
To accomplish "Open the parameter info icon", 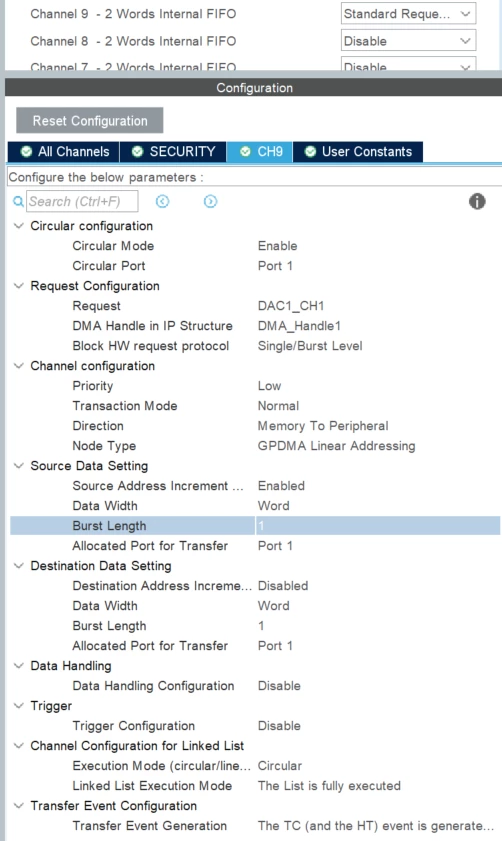I will coord(477,202).
